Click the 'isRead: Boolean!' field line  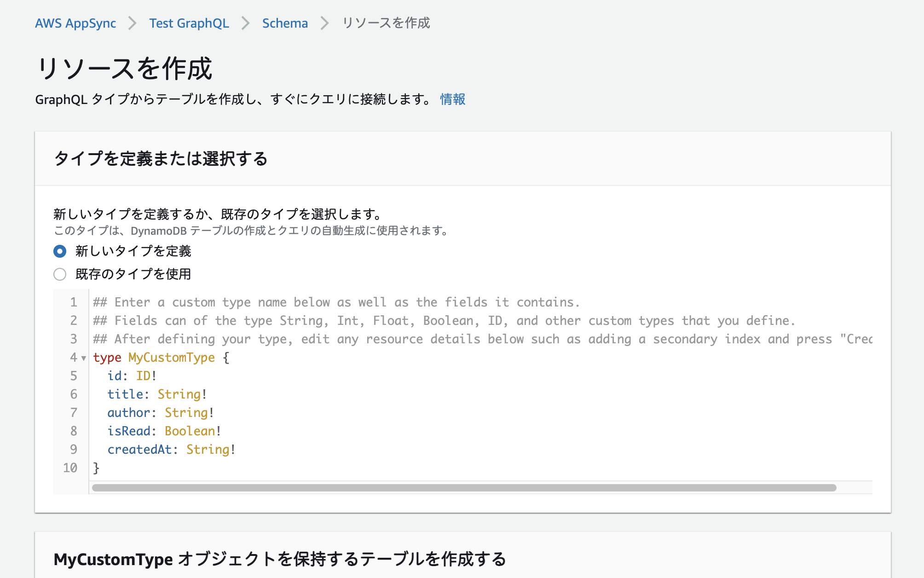click(x=164, y=431)
